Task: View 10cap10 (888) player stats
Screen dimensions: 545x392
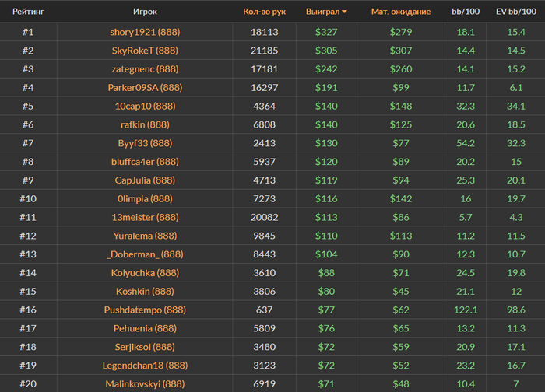Action: (x=145, y=107)
